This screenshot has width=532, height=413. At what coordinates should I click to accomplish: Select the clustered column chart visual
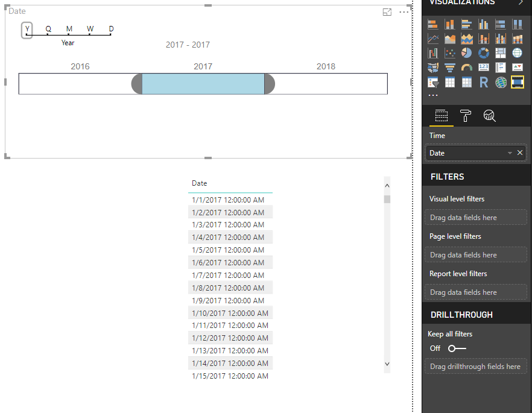tap(484, 24)
